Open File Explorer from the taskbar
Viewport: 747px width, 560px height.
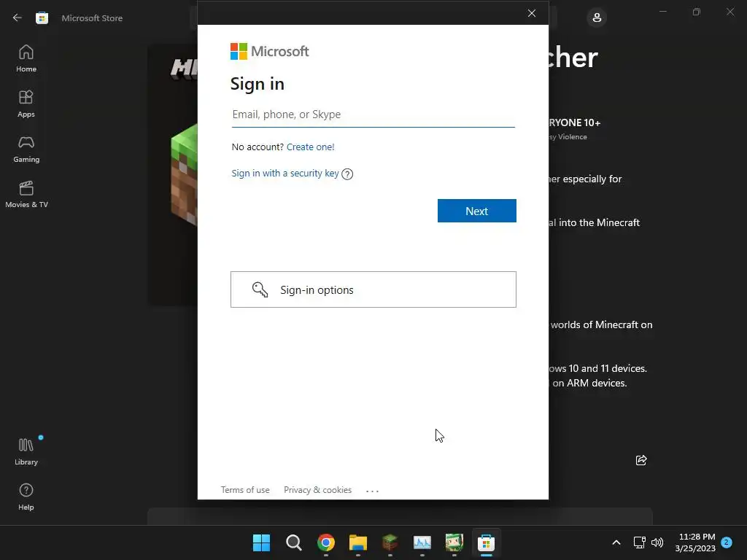click(357, 542)
